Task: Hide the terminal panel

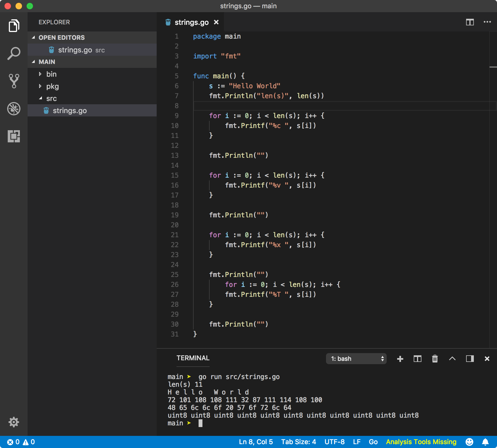Action: pyautogui.click(x=487, y=359)
